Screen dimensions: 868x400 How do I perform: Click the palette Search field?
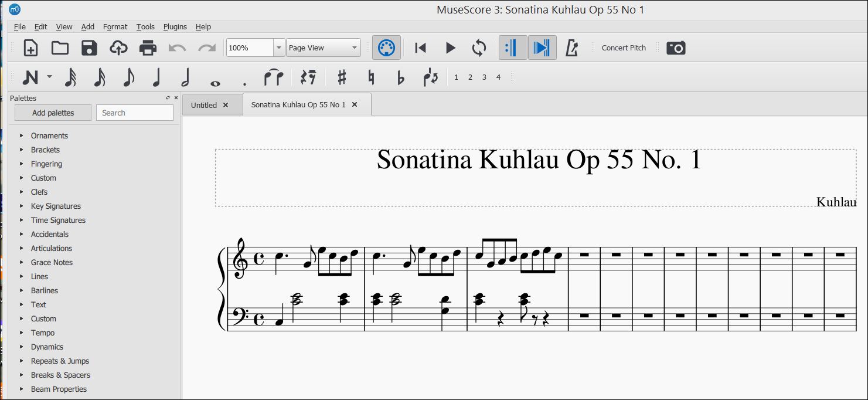[x=135, y=113]
